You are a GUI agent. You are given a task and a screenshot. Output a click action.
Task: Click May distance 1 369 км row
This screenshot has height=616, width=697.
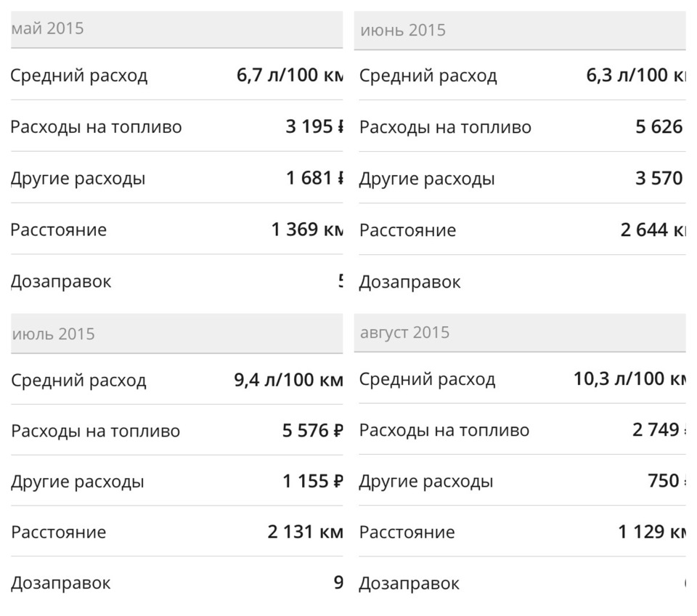[x=177, y=230]
